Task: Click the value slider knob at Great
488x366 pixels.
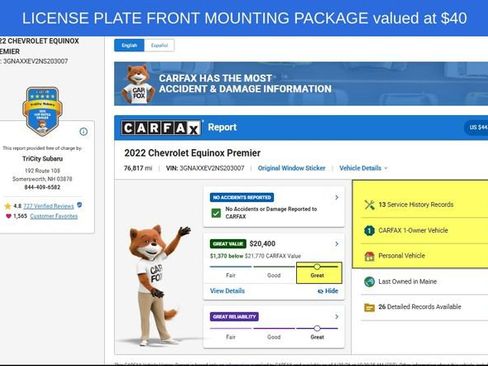Action: pos(317,266)
